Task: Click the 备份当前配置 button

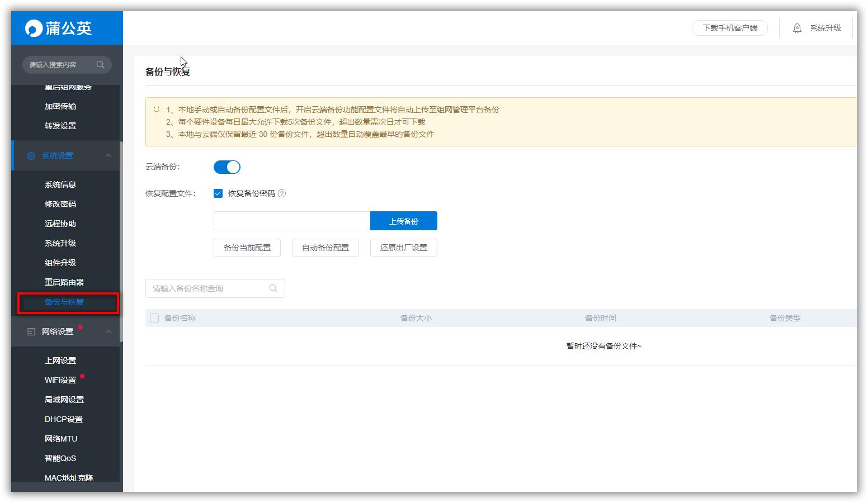Action: (247, 247)
